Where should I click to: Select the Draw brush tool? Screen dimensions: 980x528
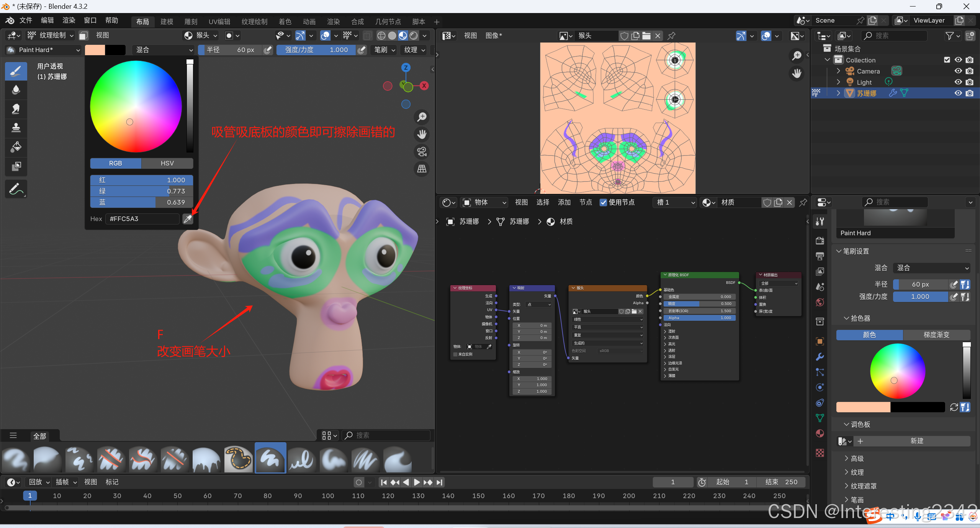[16, 71]
